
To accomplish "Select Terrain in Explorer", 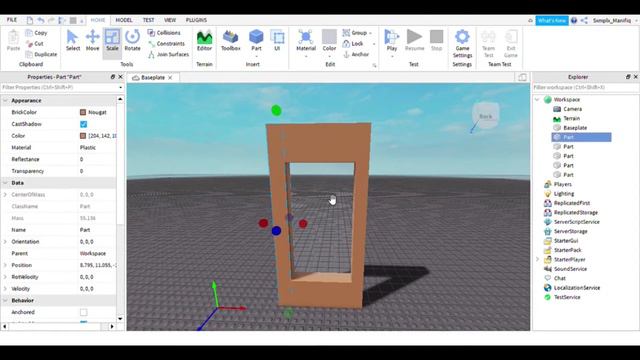I will coord(571,118).
